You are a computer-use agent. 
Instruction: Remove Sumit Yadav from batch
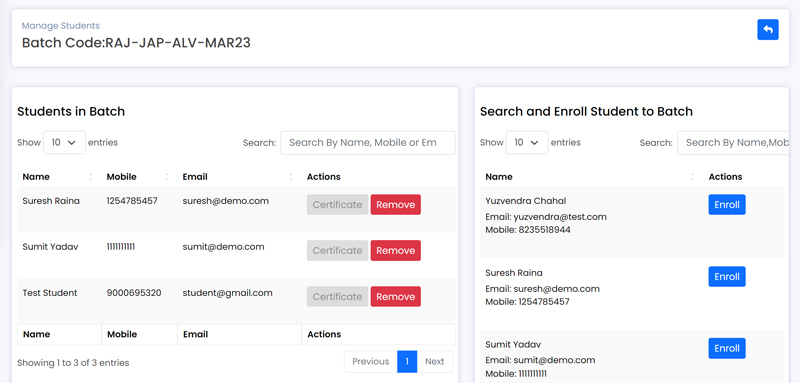pos(395,250)
